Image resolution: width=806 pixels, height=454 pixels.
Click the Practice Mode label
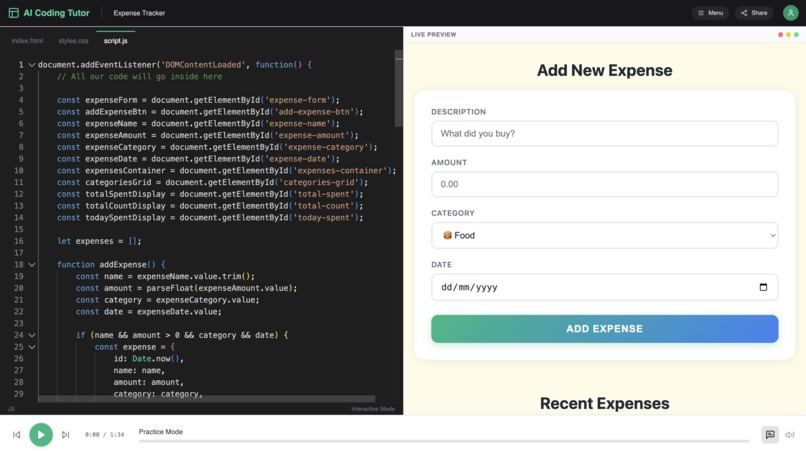160,432
